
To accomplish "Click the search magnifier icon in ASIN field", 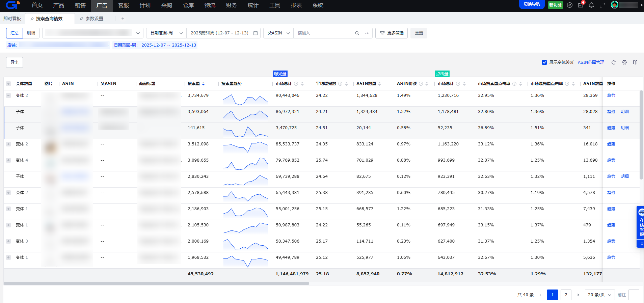I will pos(357,33).
